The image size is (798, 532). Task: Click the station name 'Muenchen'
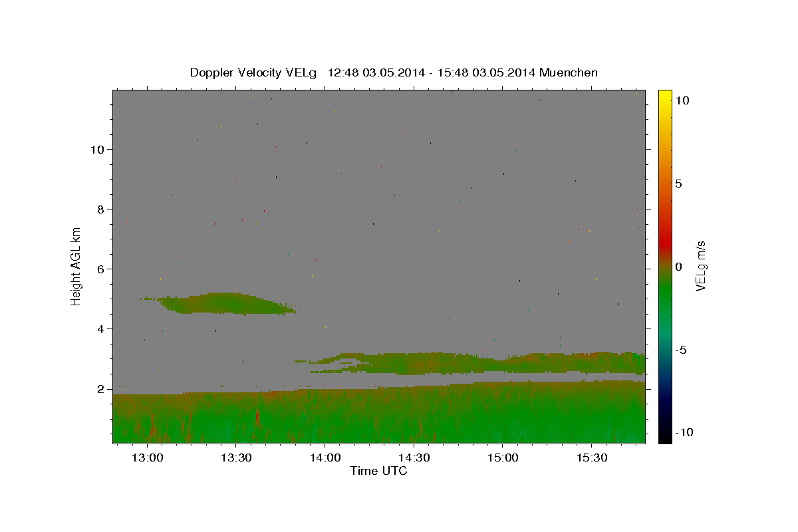click(569, 72)
